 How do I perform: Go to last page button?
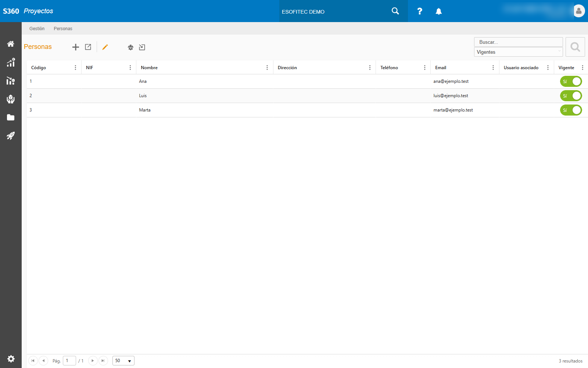coord(103,361)
